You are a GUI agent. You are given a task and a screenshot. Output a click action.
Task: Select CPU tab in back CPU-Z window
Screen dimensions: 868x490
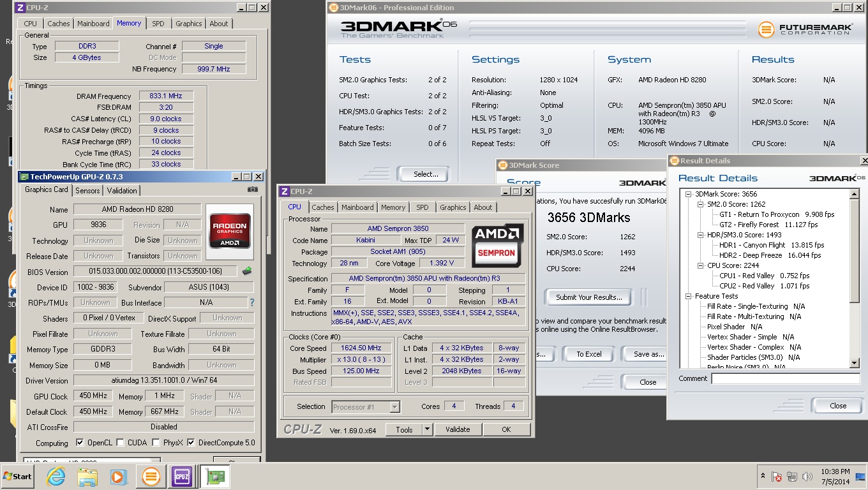point(31,24)
